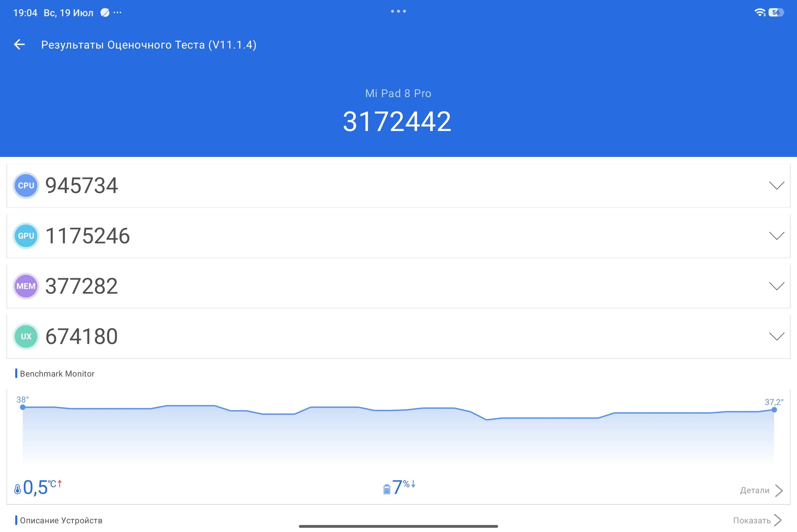Tap the MEM score badge icon
The image size is (797, 532).
26,286
